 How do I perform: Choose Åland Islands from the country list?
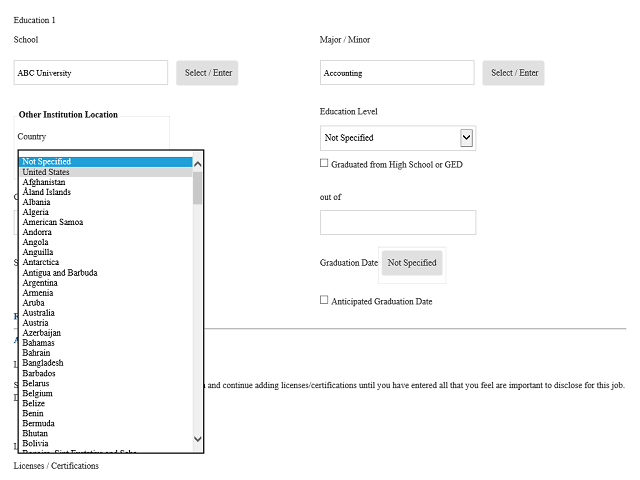tap(106, 192)
